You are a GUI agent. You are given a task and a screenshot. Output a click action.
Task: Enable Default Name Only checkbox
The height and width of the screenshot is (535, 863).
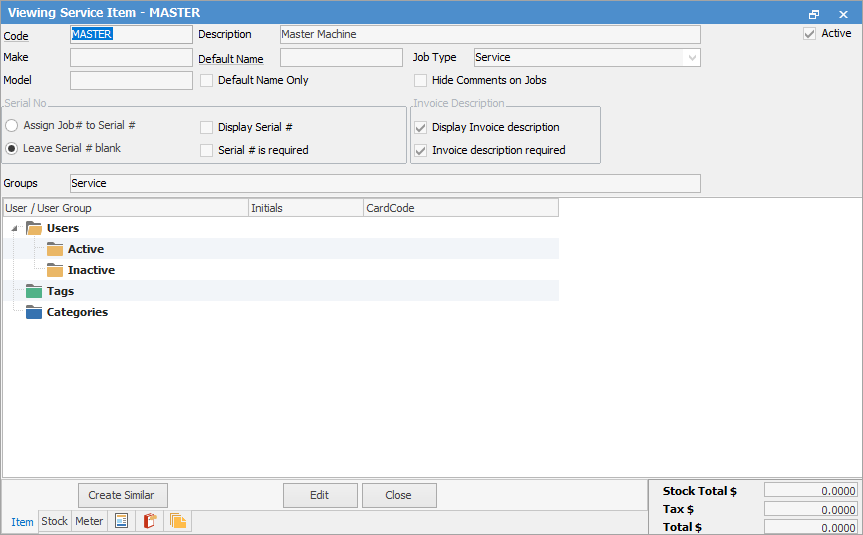point(206,81)
